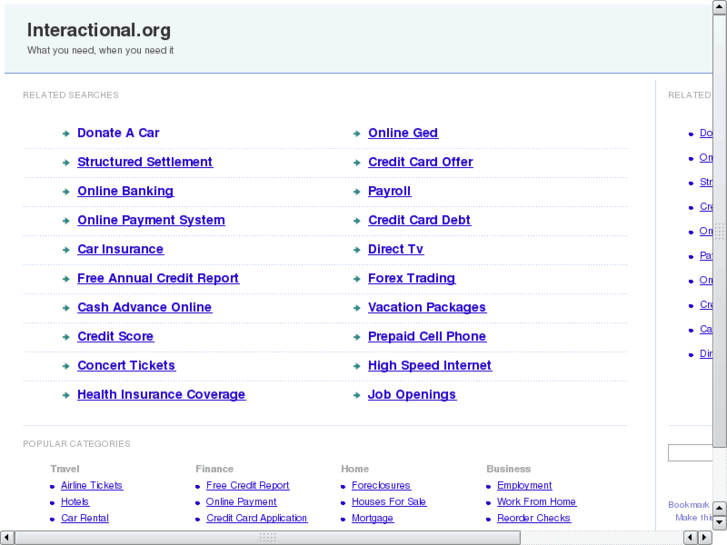
Task: Select Forex Trading link
Action: pyautogui.click(x=412, y=278)
